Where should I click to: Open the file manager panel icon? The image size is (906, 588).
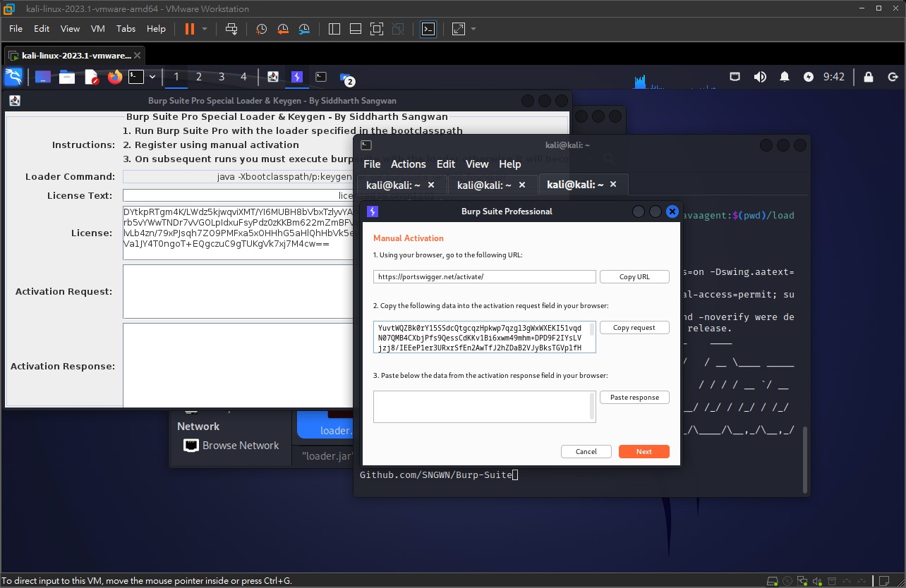coord(67,77)
